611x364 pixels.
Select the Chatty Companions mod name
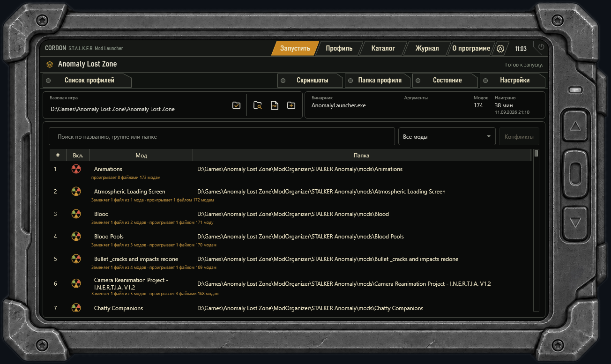[x=119, y=308]
